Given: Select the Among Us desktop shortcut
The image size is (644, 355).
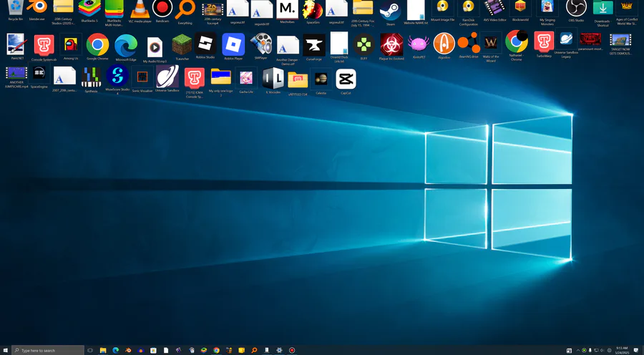Looking at the screenshot, I should click(x=71, y=46).
